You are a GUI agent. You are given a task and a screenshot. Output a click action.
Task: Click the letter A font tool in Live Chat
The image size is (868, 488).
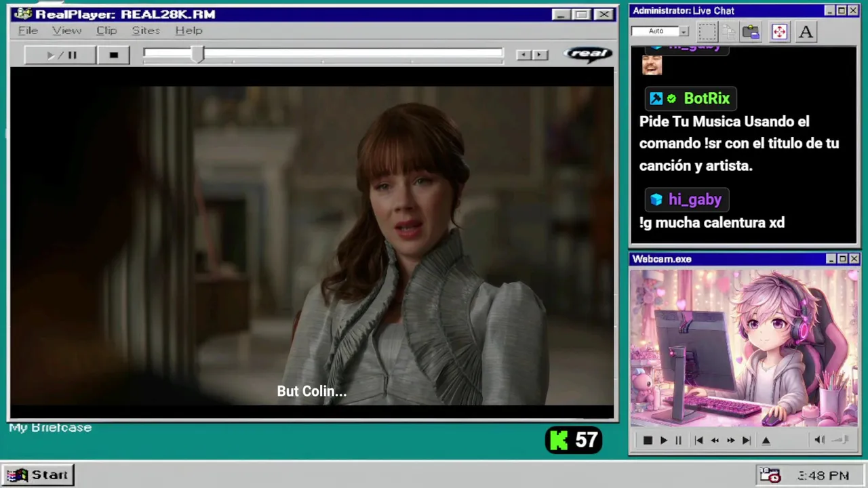pyautogui.click(x=806, y=32)
